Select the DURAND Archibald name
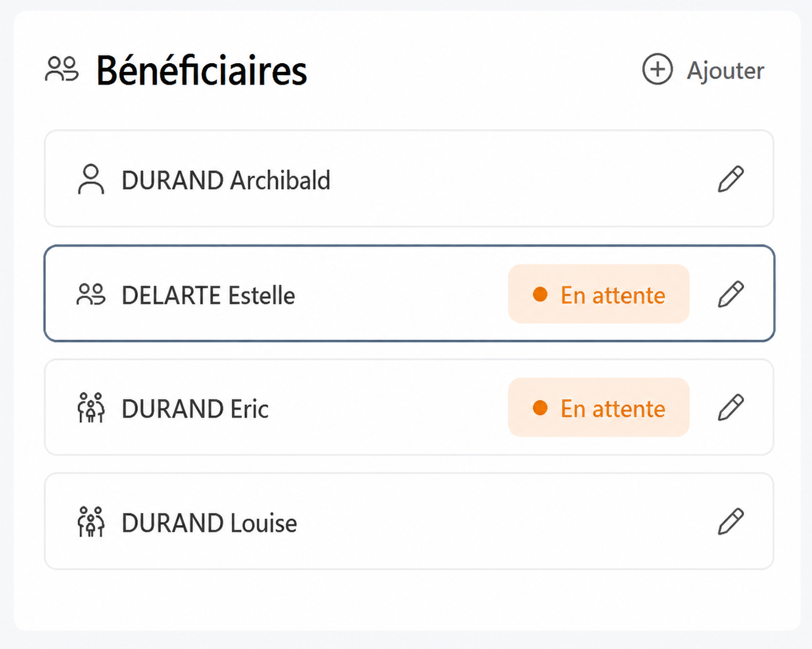Viewport: 812px width, 649px height. tap(226, 180)
